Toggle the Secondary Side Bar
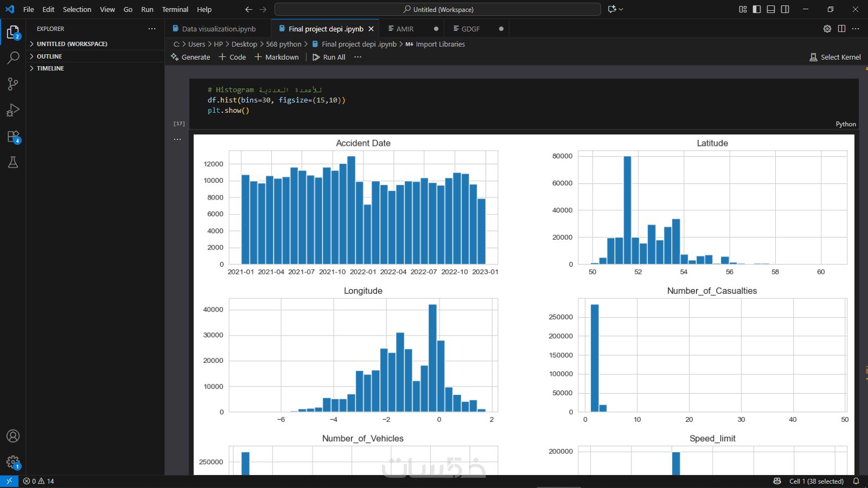The image size is (868, 488). pyautogui.click(x=785, y=9)
